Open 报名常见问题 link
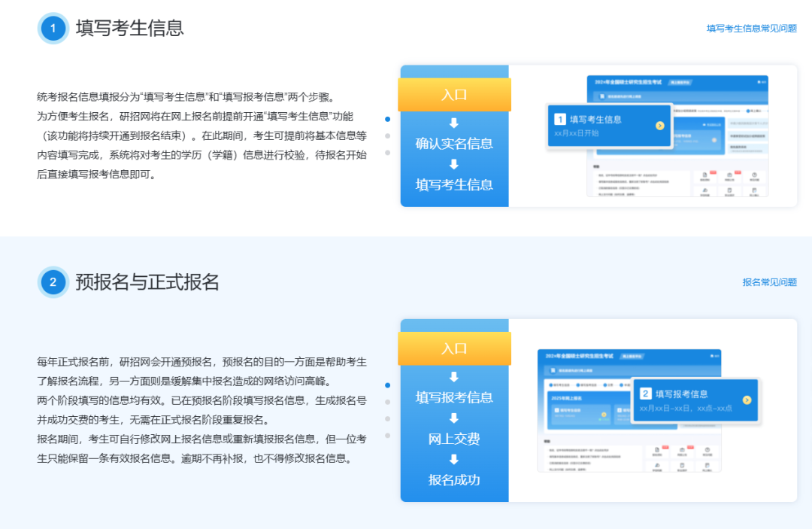The width and height of the screenshot is (812, 529). click(769, 282)
